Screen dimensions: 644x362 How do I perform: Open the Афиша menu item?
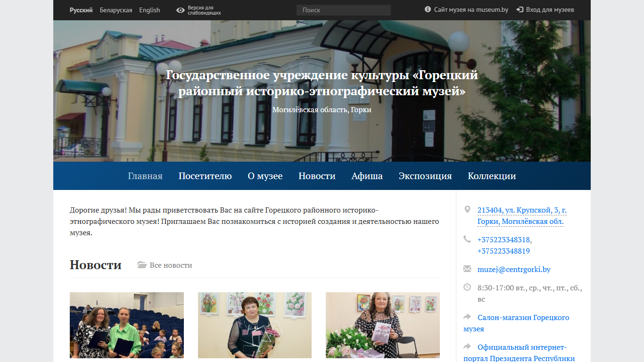pos(367,176)
